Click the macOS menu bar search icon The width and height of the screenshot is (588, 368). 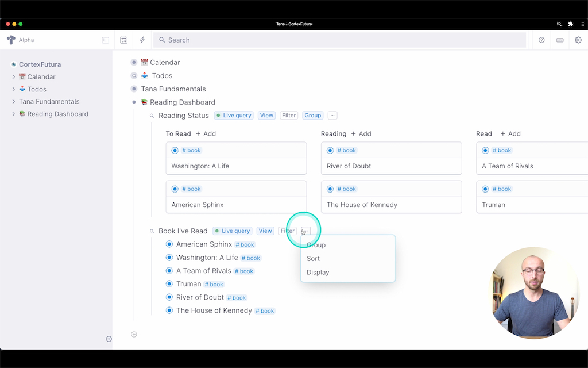coord(559,24)
